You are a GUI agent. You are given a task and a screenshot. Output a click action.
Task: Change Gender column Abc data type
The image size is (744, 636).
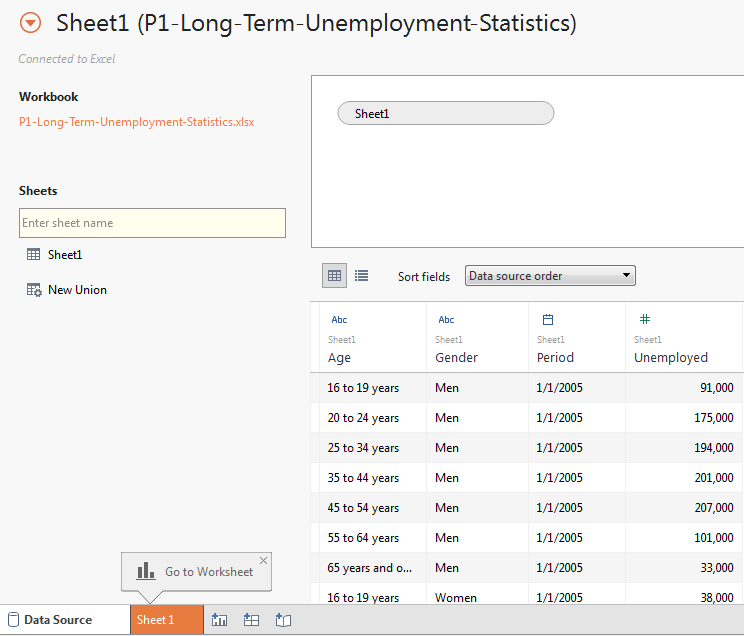446,320
